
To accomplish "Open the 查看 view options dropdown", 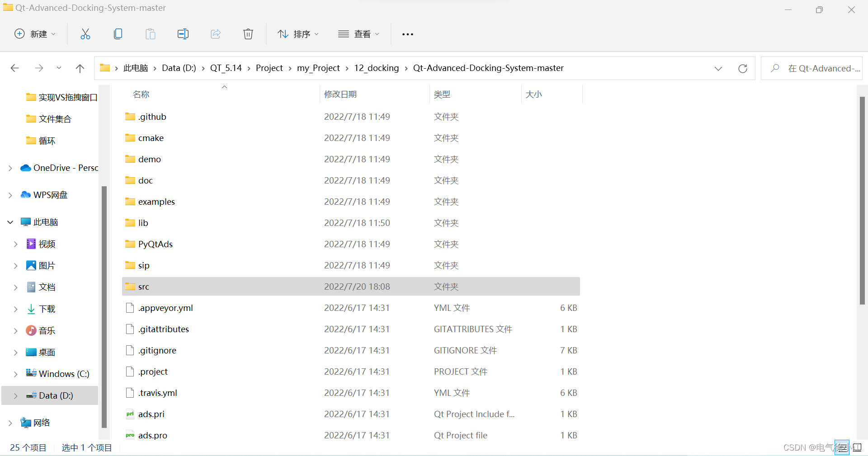I will [x=359, y=34].
